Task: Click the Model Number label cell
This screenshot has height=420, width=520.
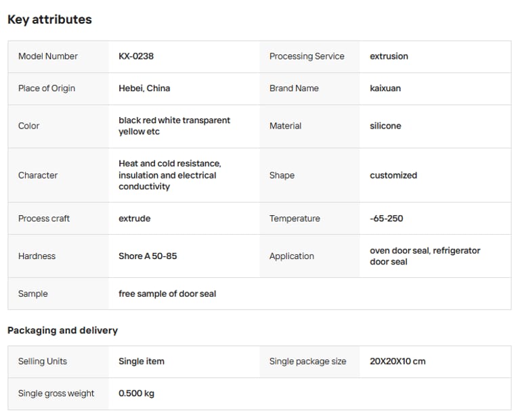Action: pyautogui.click(x=48, y=56)
